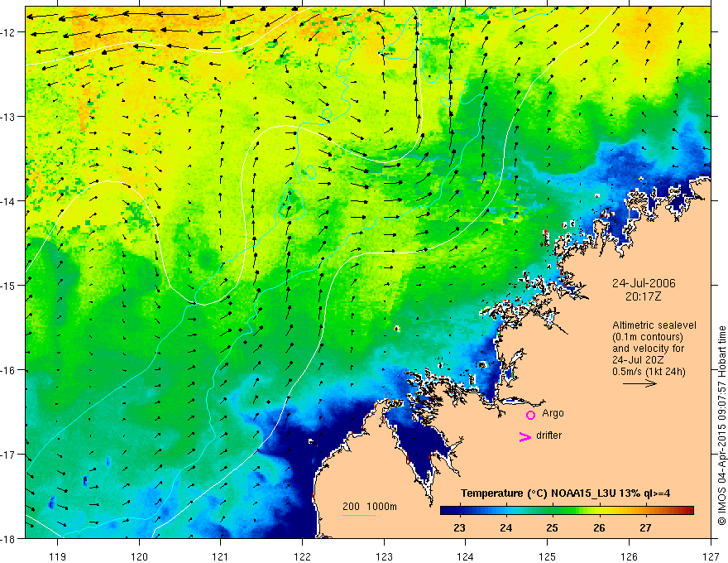Click the -14 latitude axis label

coord(9,200)
